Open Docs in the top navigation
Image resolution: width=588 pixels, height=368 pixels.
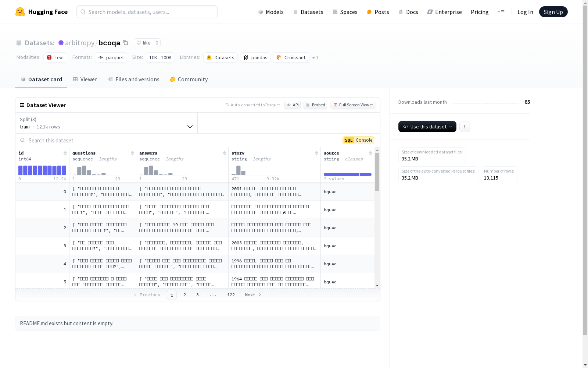408,12
